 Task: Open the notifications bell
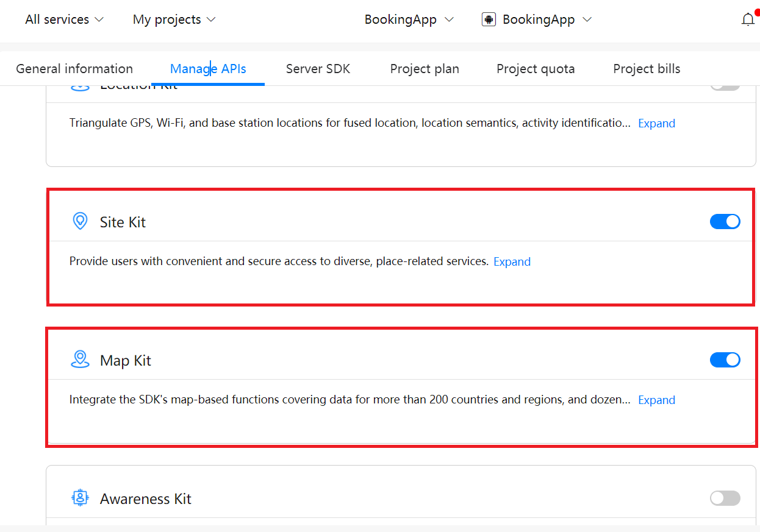(x=748, y=20)
